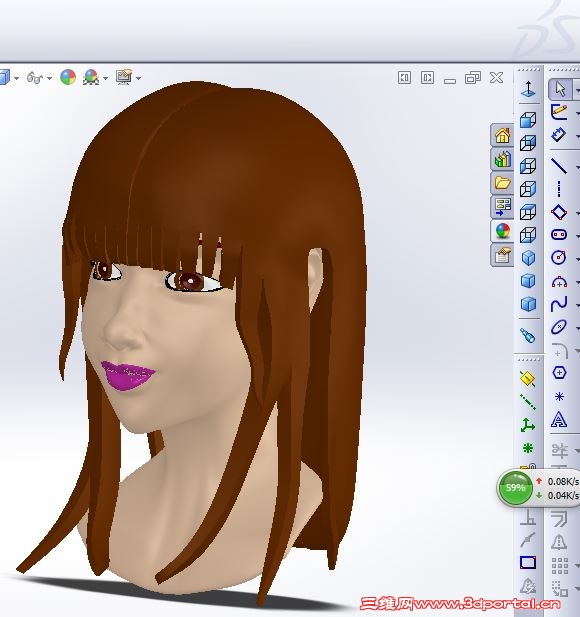This screenshot has width=580, height=617.
Task: Open the Custom Properties tab
Action: [502, 255]
